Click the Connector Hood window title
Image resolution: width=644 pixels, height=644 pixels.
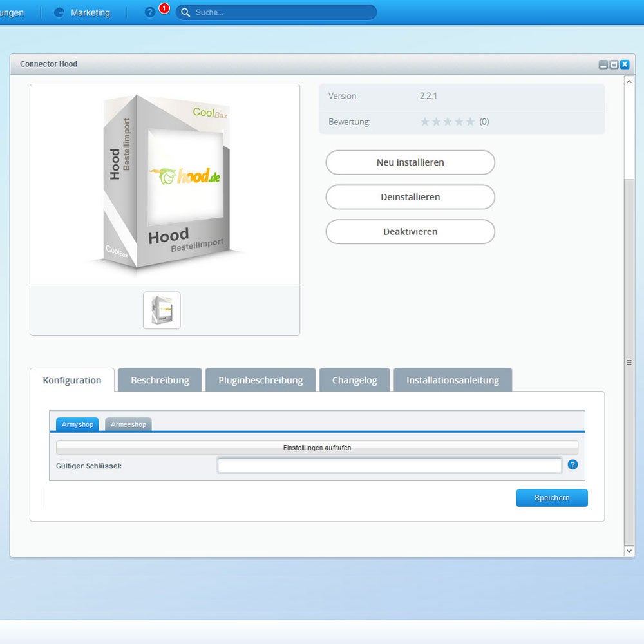coord(48,64)
